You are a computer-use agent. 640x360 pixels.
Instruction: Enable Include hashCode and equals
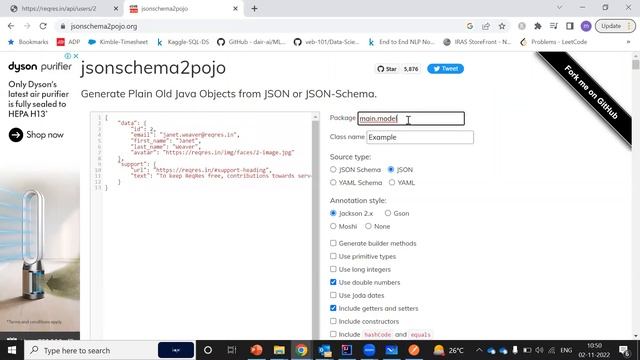pyautogui.click(x=333, y=334)
